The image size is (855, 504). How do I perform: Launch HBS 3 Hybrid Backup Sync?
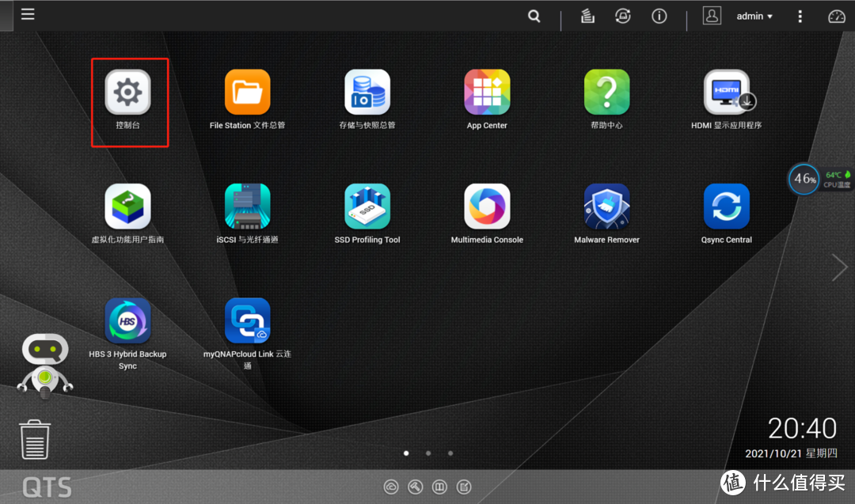point(127,321)
